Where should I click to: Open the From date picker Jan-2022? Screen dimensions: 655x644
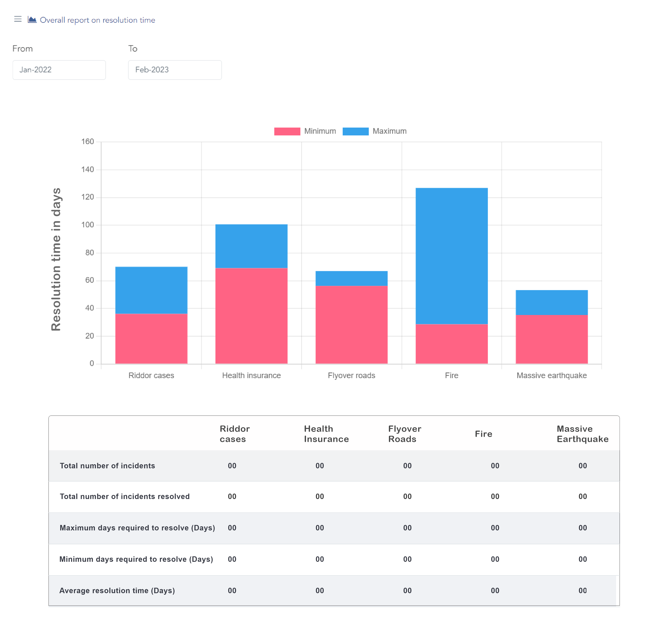(59, 70)
